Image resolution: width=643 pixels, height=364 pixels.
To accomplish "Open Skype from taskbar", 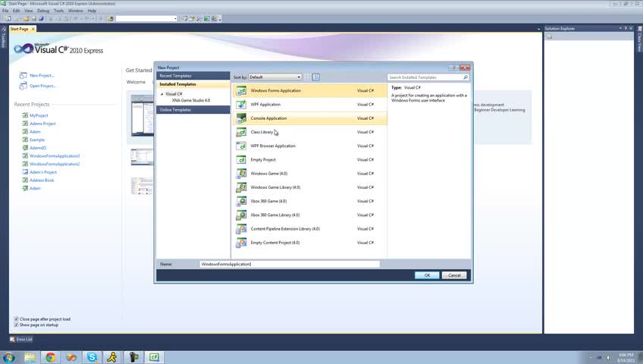I will tap(92, 357).
